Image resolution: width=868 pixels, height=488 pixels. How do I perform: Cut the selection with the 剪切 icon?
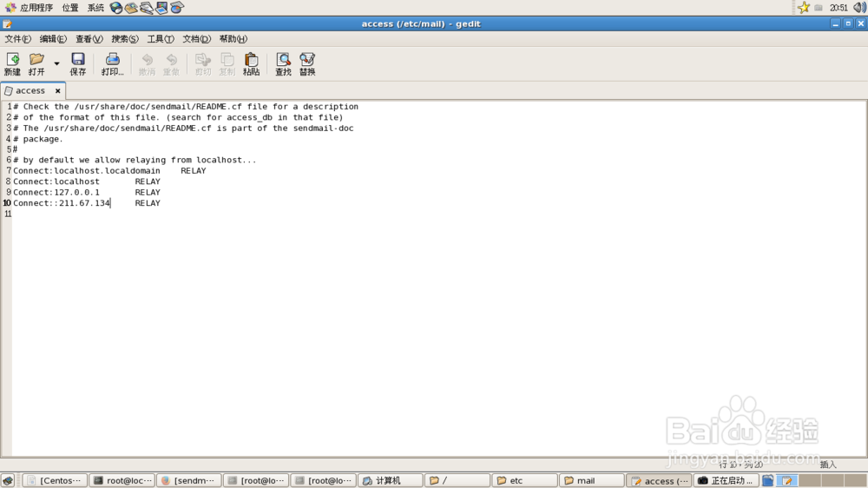tap(203, 64)
